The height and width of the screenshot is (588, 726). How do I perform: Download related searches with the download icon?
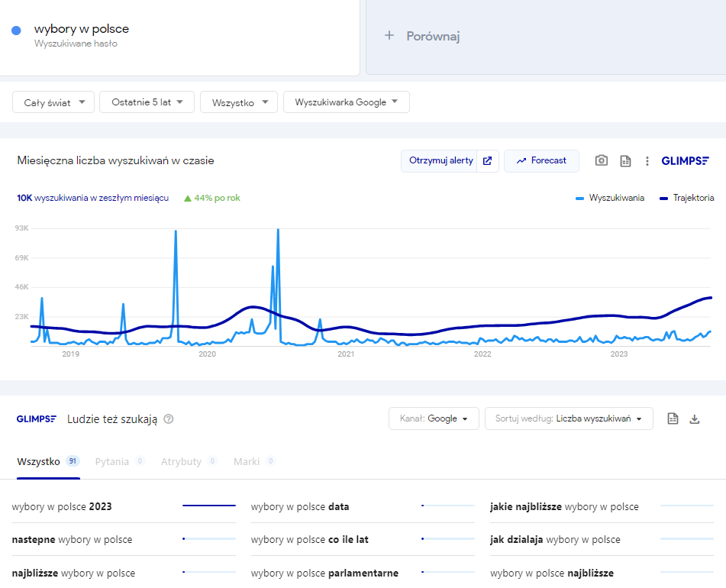pos(695,419)
